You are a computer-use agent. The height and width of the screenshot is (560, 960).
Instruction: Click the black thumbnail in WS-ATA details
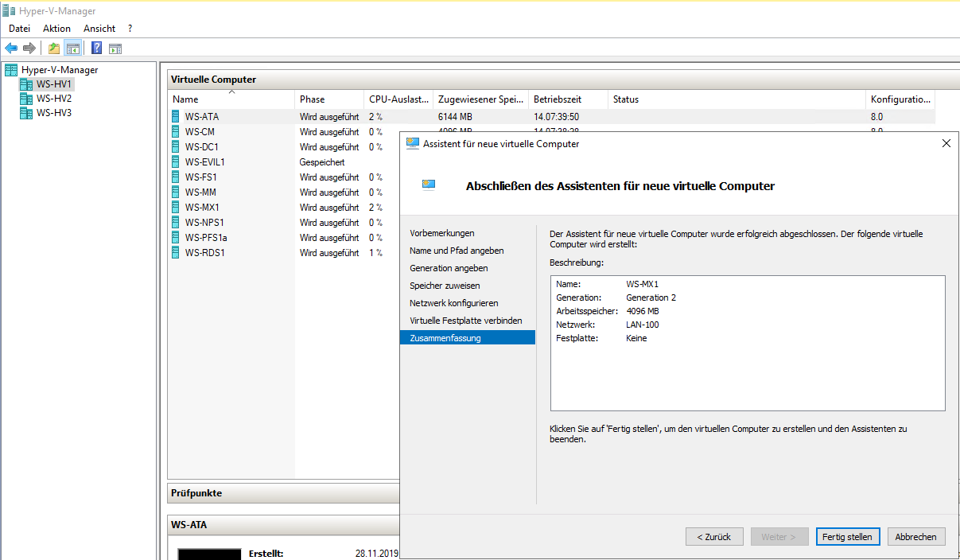209,554
